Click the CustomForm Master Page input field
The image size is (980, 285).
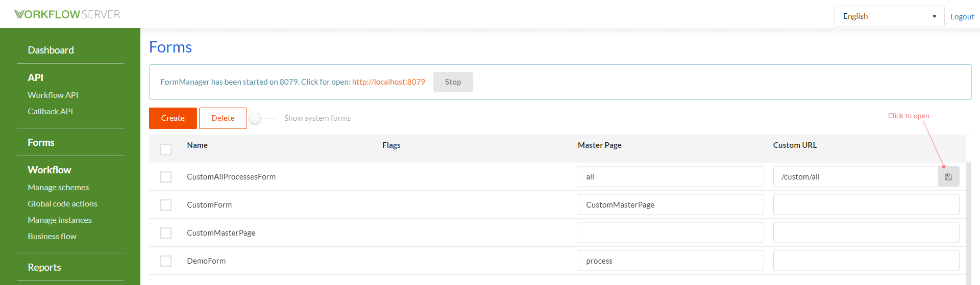(671, 204)
